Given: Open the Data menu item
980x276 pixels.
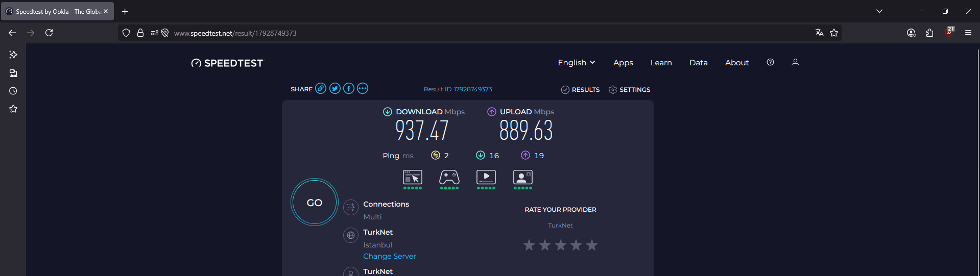Looking at the screenshot, I should tap(698, 63).
